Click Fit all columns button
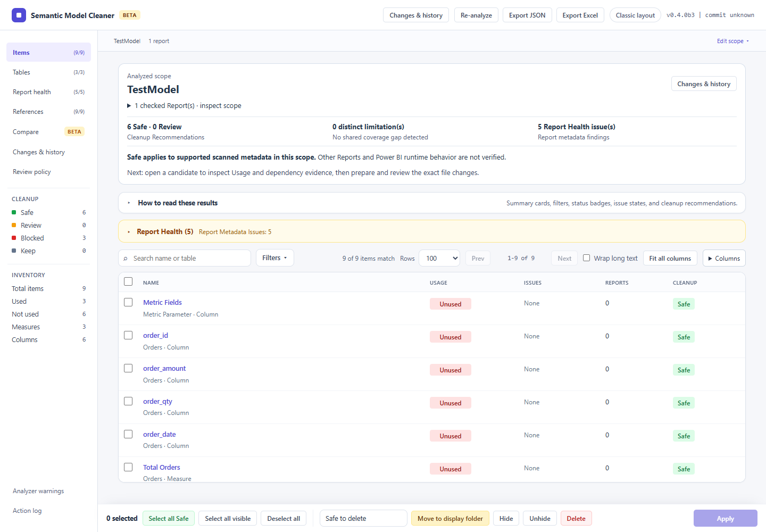Image resolution: width=766 pixels, height=532 pixels. [670, 258]
